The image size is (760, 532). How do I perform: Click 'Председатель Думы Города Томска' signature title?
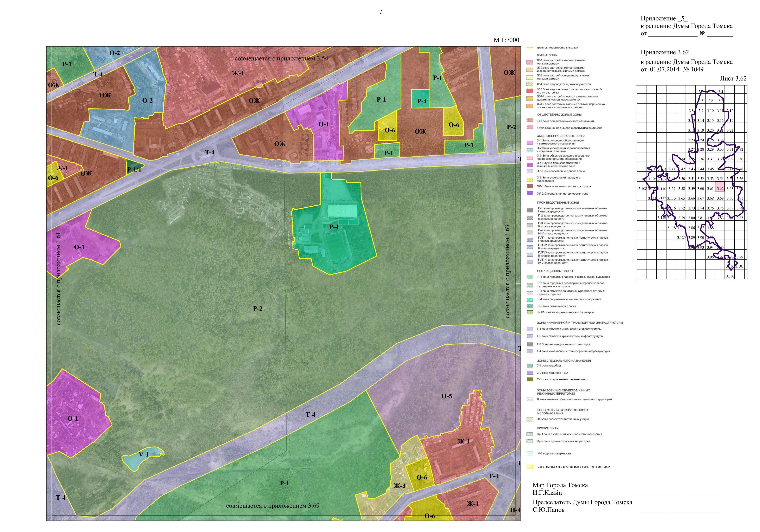click(x=582, y=503)
